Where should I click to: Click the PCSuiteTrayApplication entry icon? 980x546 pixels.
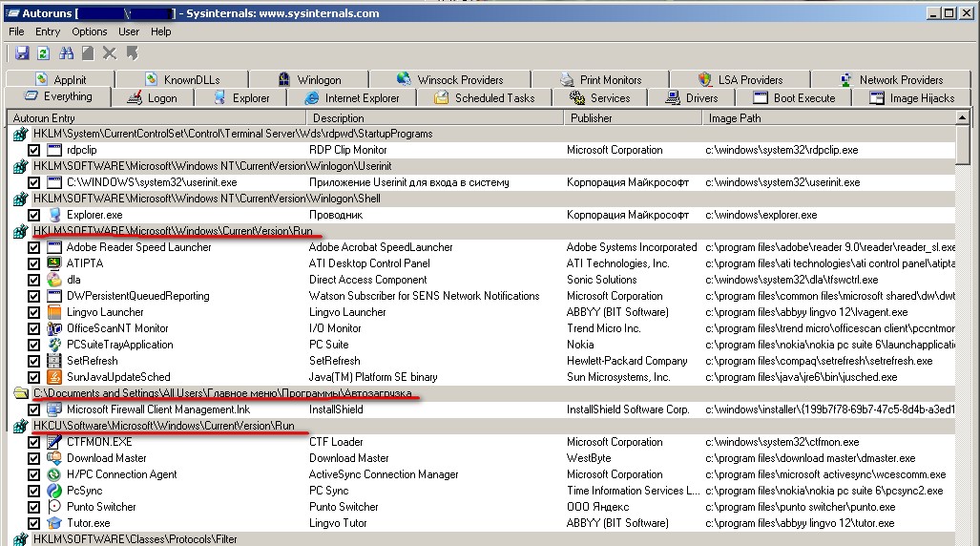[x=54, y=345]
